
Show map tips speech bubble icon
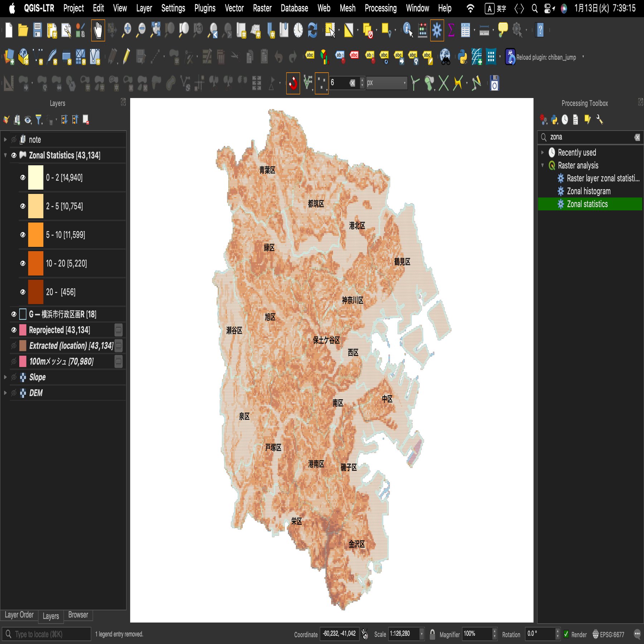[x=503, y=30]
